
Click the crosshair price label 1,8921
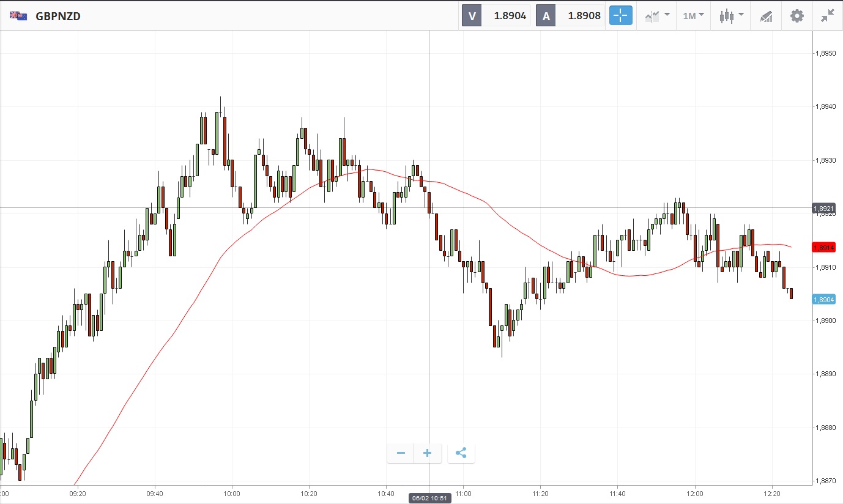823,209
